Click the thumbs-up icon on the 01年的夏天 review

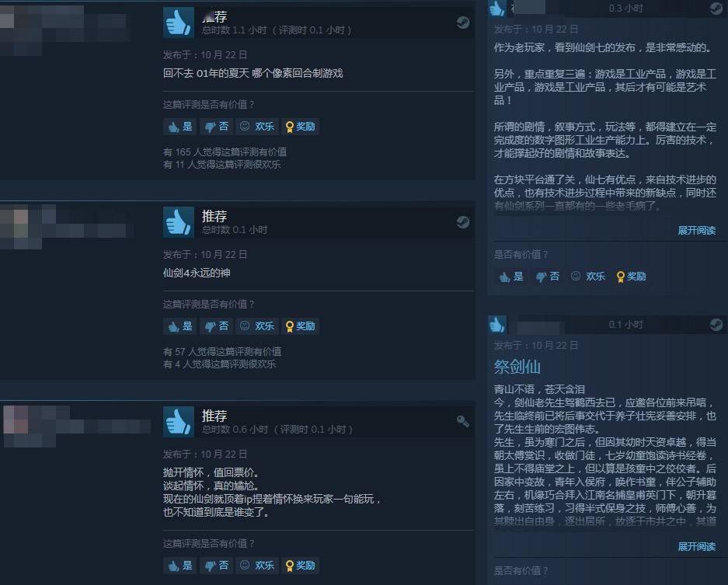pyautogui.click(x=179, y=23)
